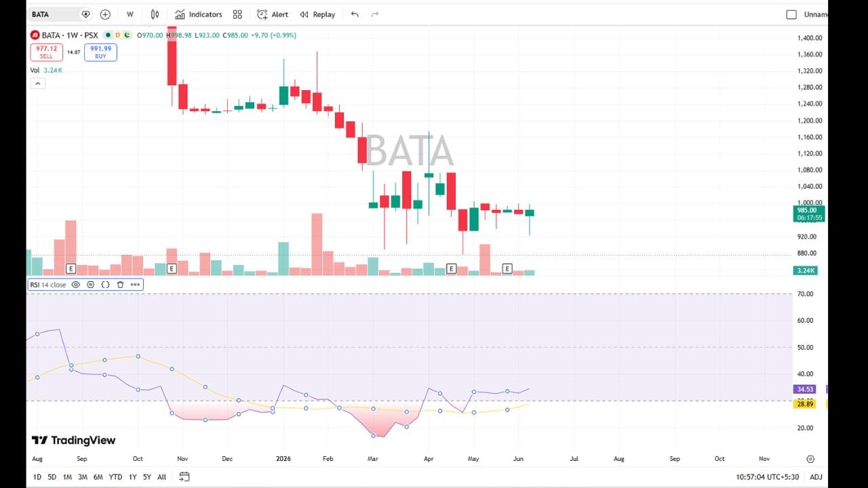
Task: Select the 5Y time range
Action: (x=147, y=477)
